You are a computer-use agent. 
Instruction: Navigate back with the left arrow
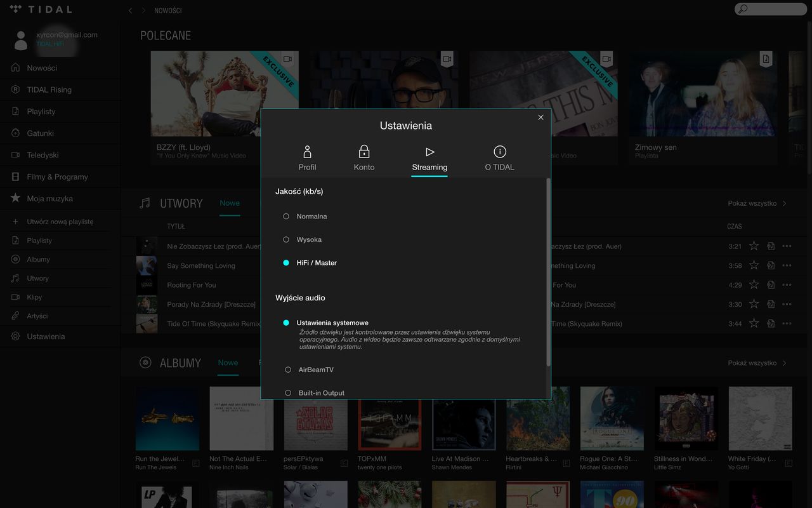point(131,11)
